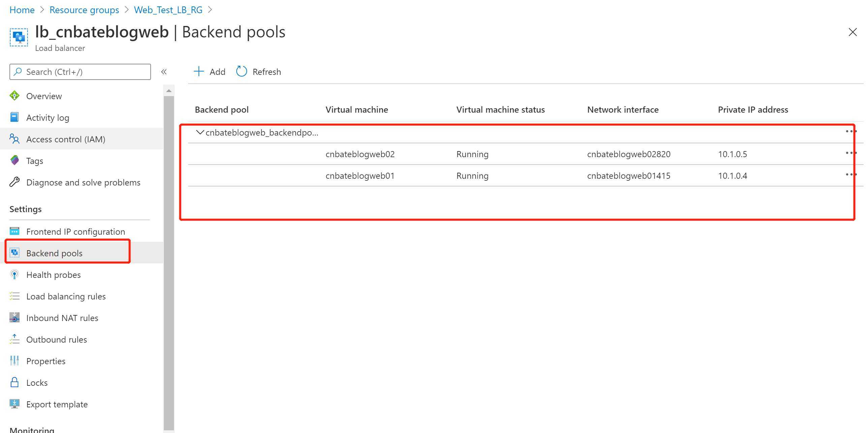Click the Network interface column header
The image size is (868, 433).
[x=623, y=110]
